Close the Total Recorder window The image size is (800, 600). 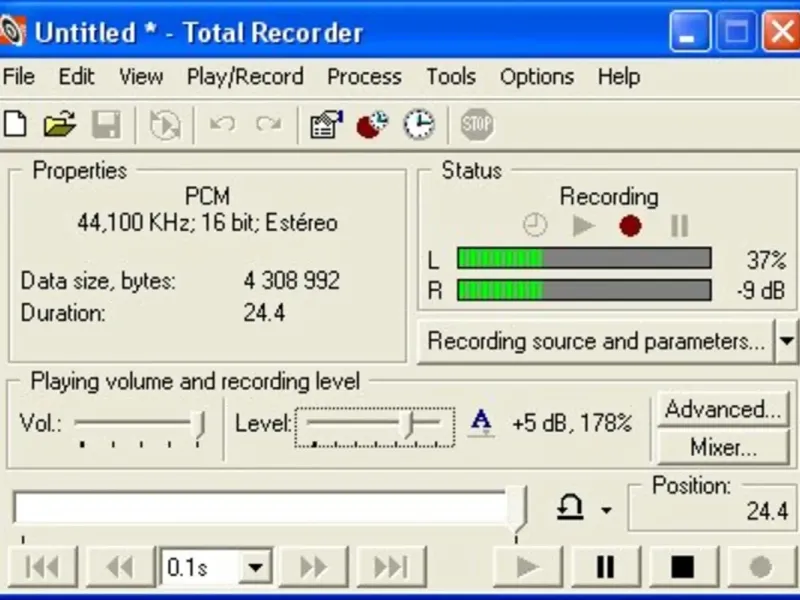point(782,32)
